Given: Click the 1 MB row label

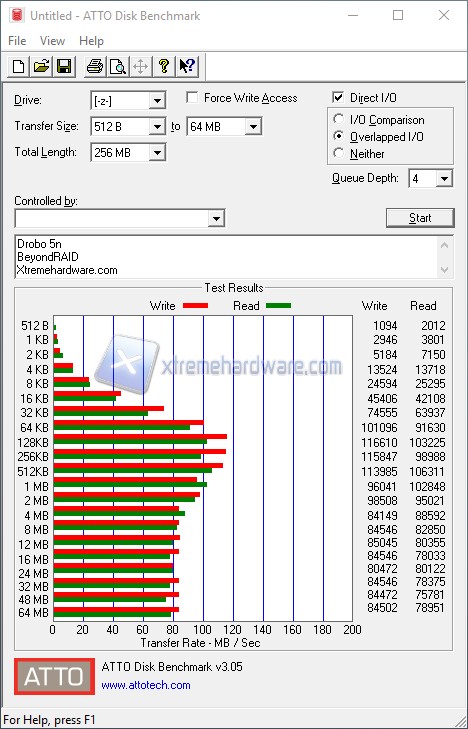Looking at the screenshot, I should coord(37,487).
